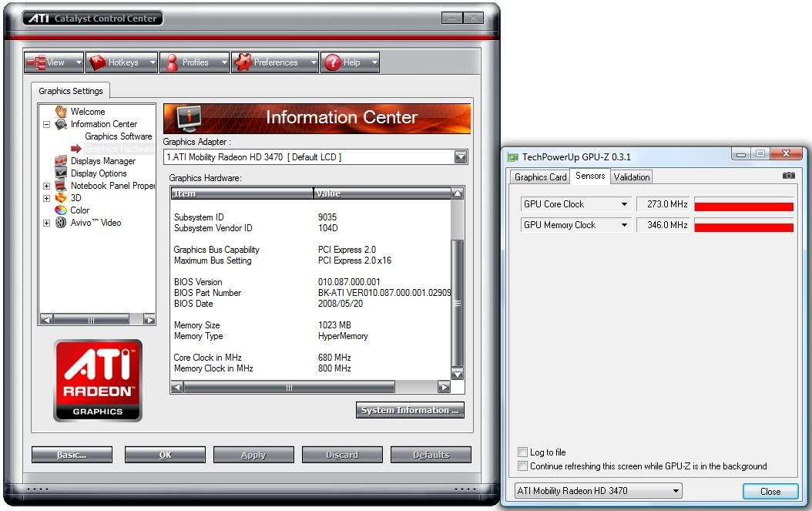Collapse the Information Center tree node
812x511 pixels.
pyautogui.click(x=46, y=124)
